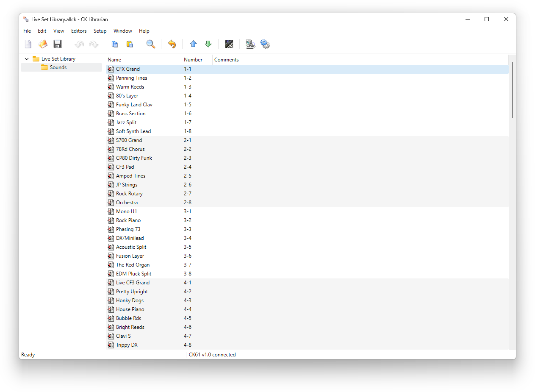The image size is (535, 392).
Task: Click the Open file folder icon
Action: (43, 44)
